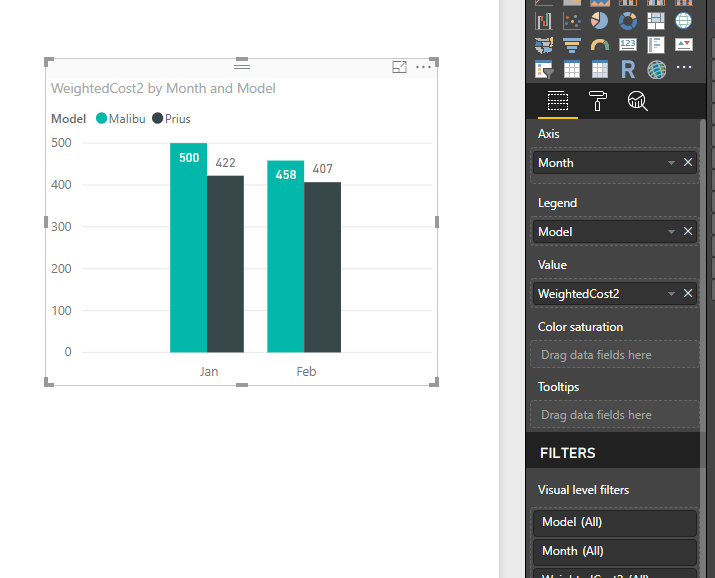Click the Malibu February bar
Viewport: 715px width, 578px height.
coord(285,256)
